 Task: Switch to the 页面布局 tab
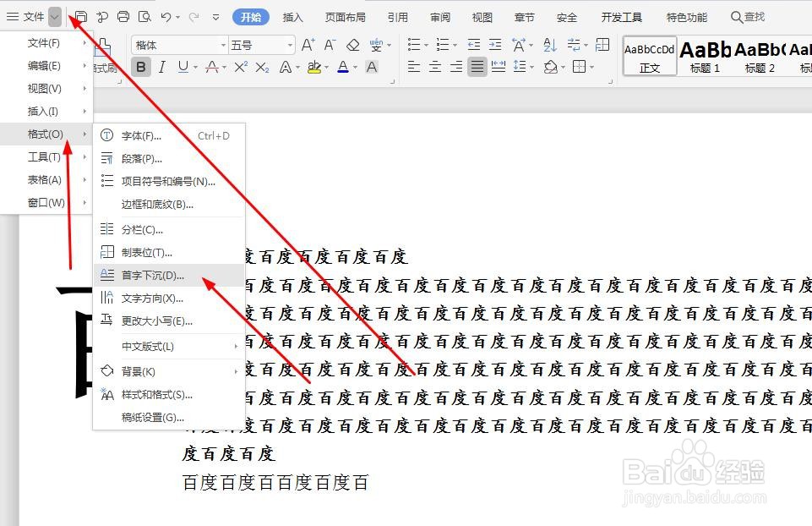click(x=346, y=17)
